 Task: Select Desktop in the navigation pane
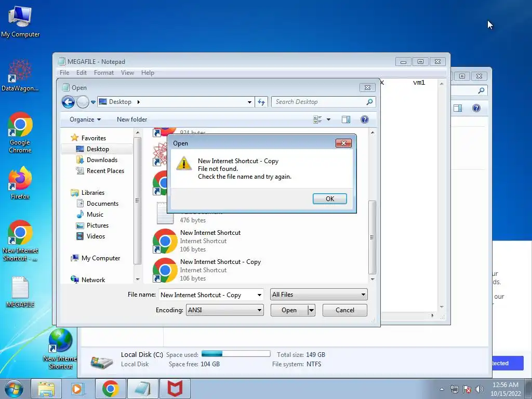tap(97, 149)
